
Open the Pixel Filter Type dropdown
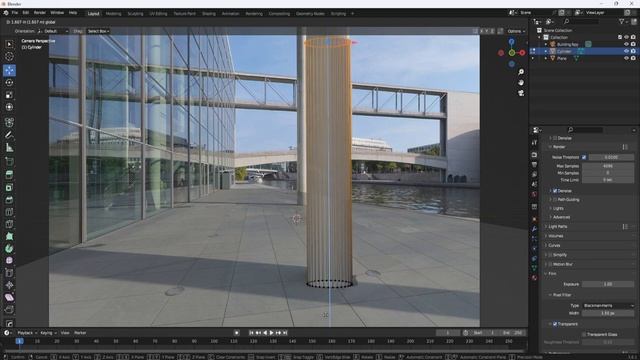pyautogui.click(x=608, y=305)
